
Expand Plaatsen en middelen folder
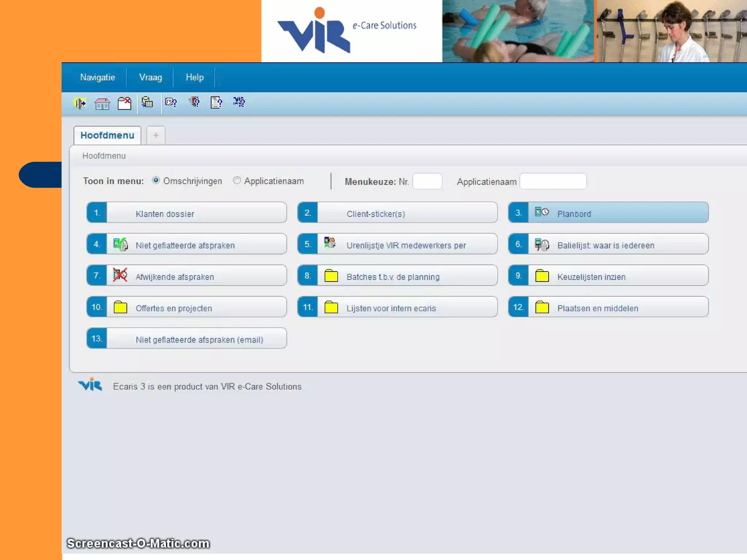point(608,307)
